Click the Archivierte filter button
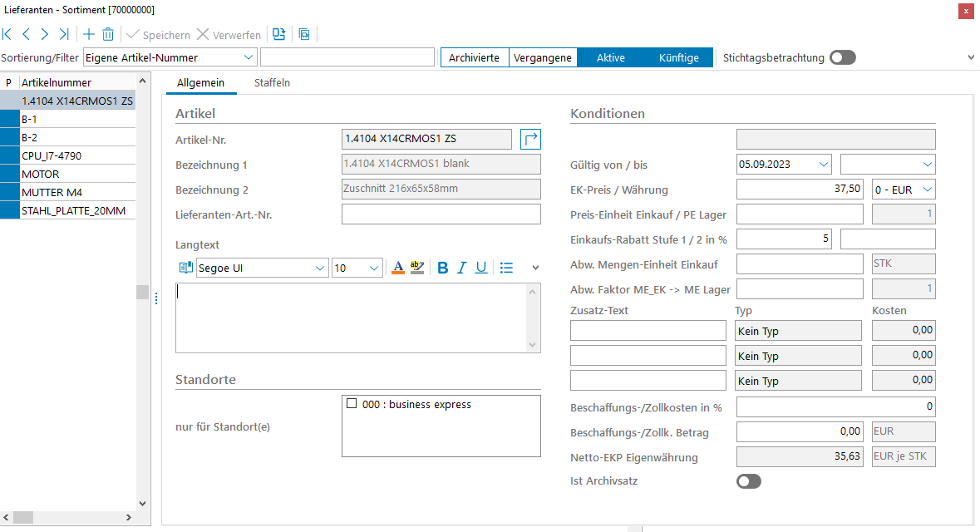Image resolution: width=980 pixels, height=532 pixels. pos(474,57)
